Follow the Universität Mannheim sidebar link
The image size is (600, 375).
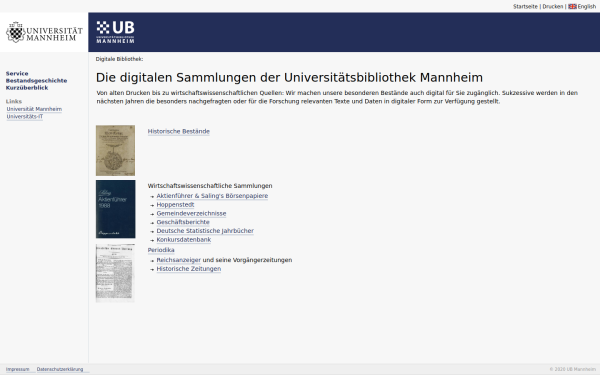coord(34,109)
